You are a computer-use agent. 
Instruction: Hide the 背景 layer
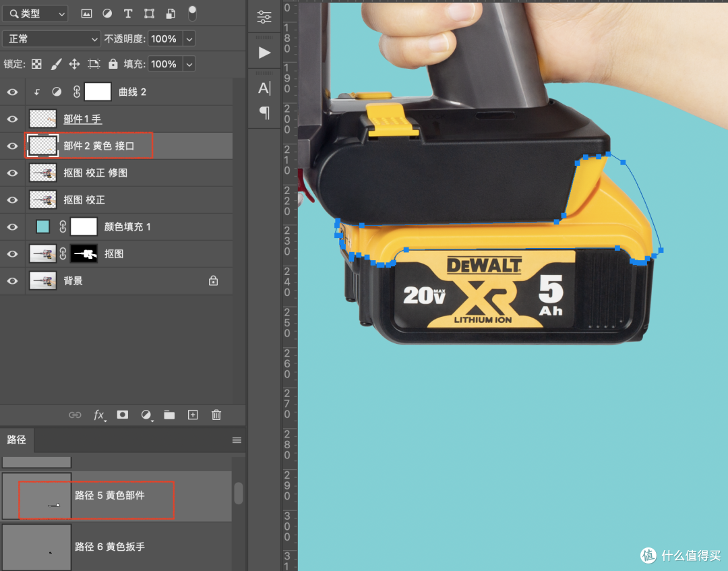click(x=12, y=281)
